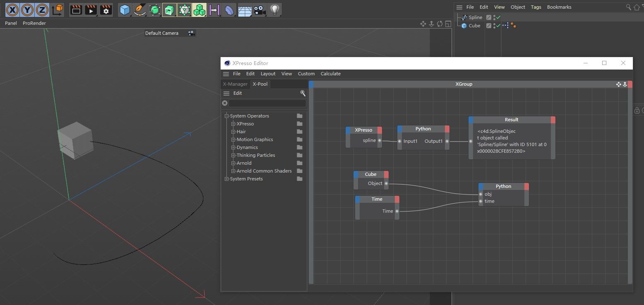Screen dimensions: 644x305
Task: Click the blue Cube primitive icon
Action: pos(125,10)
